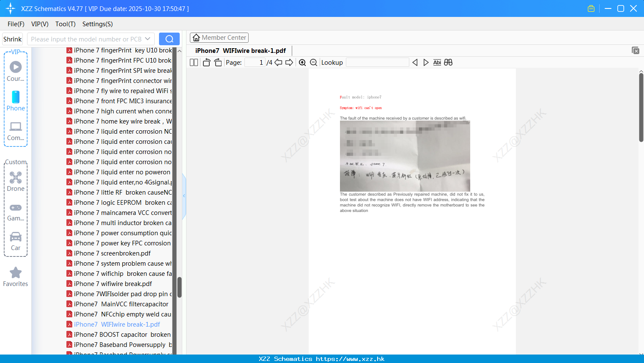Image resolution: width=644 pixels, height=363 pixels.
Task: Click the blue search button
Action: click(x=169, y=39)
